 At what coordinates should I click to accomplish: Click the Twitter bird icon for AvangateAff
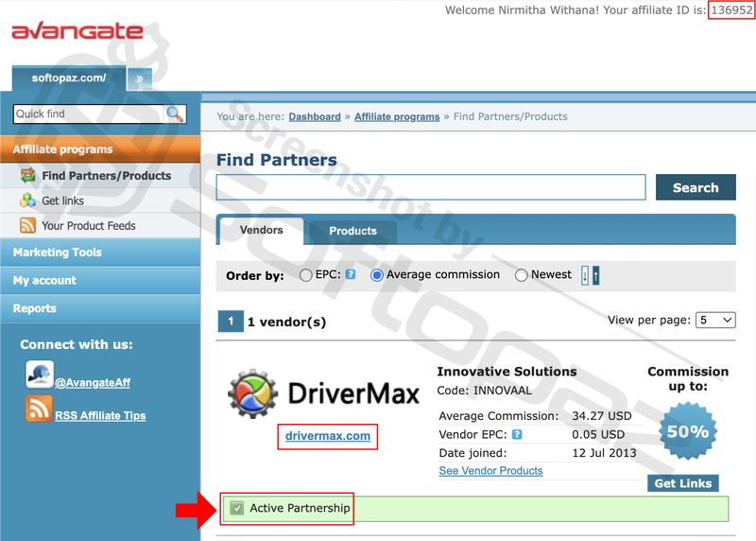[40, 375]
